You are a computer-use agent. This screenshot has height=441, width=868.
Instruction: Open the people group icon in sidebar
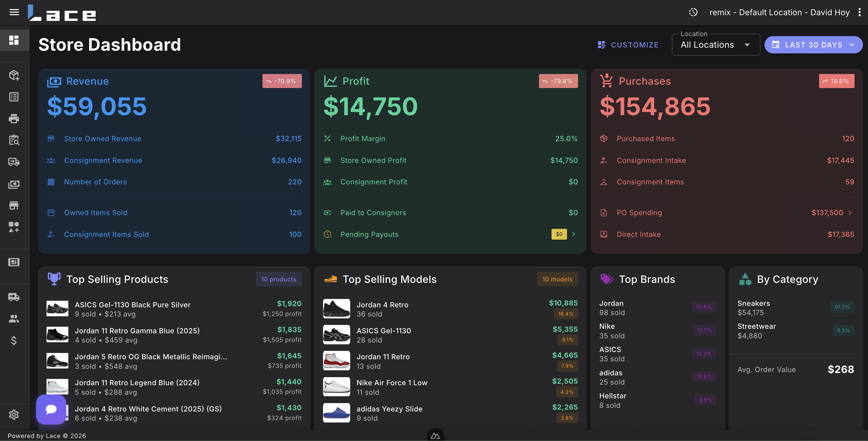pos(14,319)
